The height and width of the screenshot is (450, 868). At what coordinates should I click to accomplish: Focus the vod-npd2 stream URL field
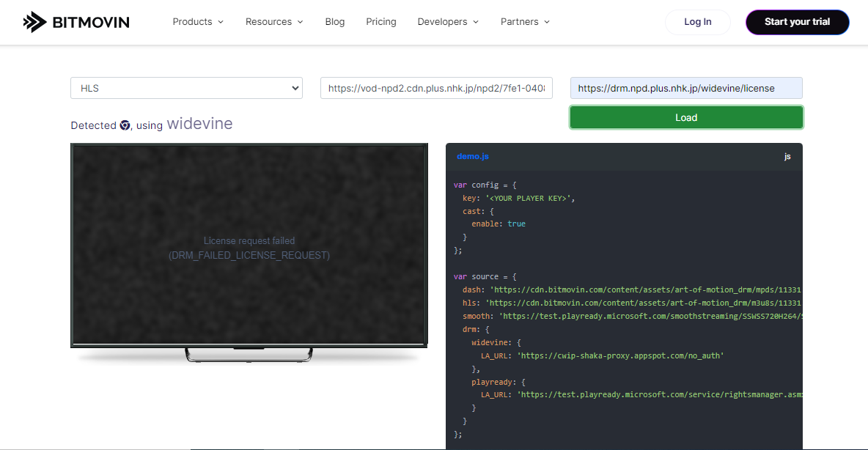point(436,88)
